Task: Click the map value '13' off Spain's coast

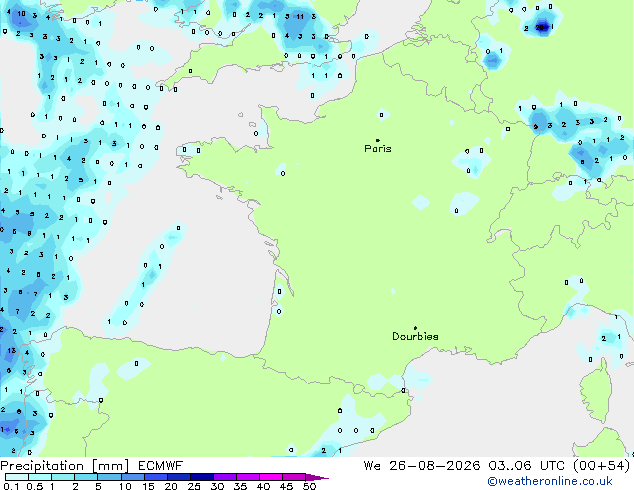Action: pos(12,351)
